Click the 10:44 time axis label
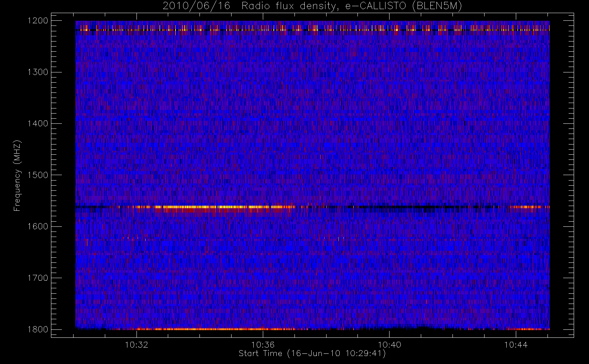This screenshot has height=364, width=589. (516, 345)
